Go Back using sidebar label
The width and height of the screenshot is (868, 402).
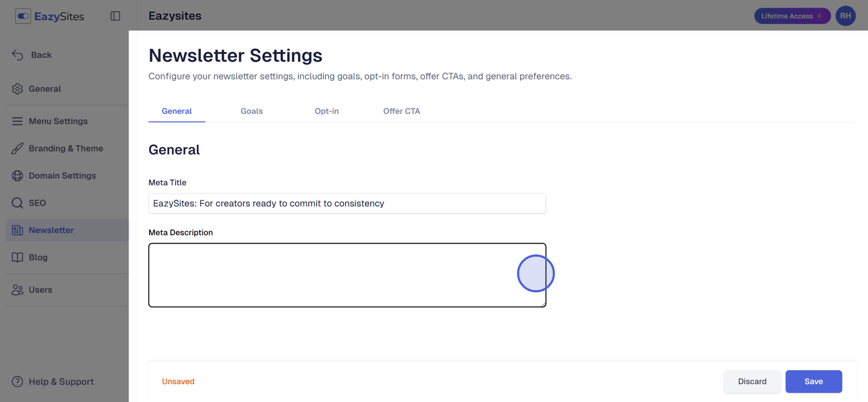pos(41,55)
